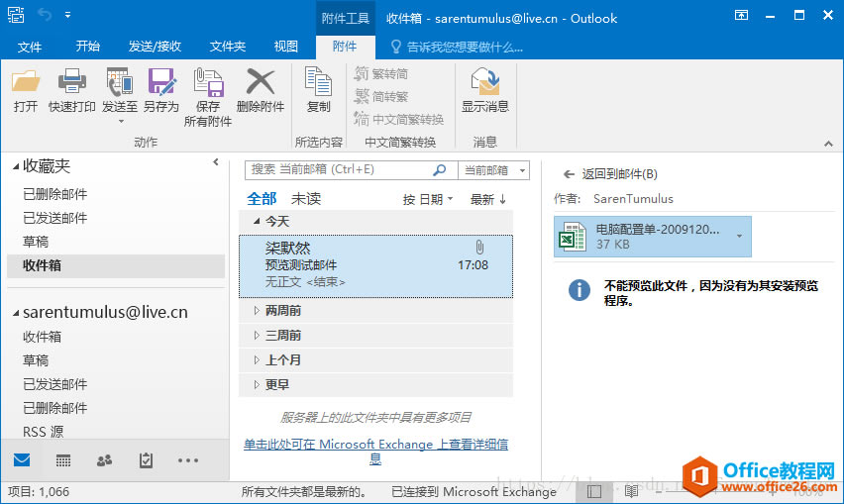Open the attachment dropdown arrow for Excel file
This screenshot has height=504, width=844.
[x=739, y=236]
